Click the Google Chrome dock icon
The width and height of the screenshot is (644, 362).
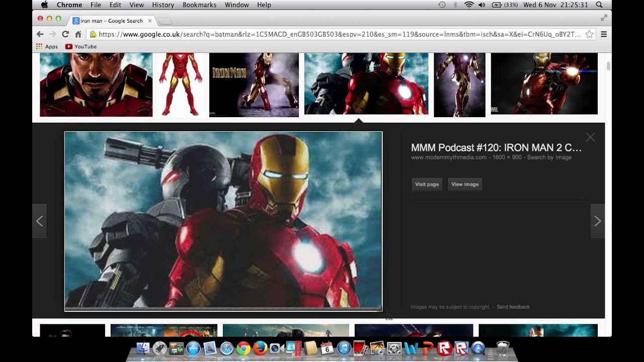click(x=244, y=348)
